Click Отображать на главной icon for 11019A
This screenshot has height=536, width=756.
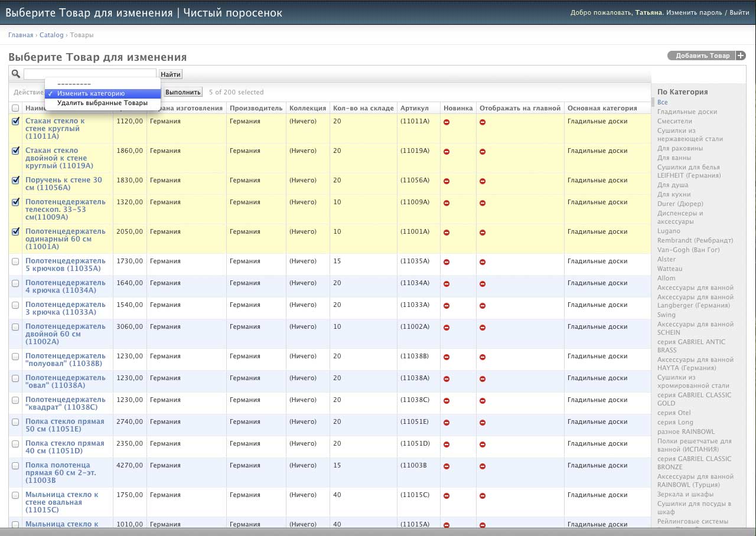483,152
